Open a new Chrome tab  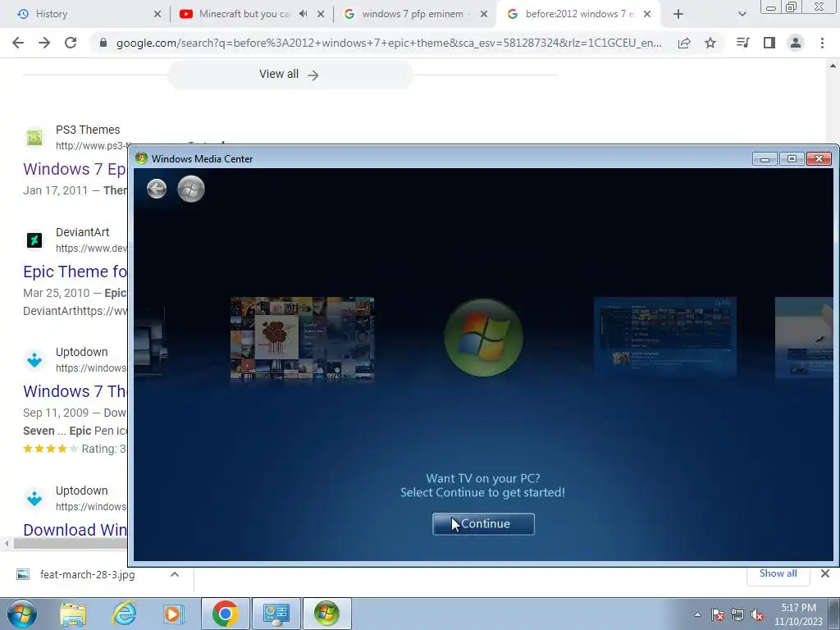coord(678,14)
